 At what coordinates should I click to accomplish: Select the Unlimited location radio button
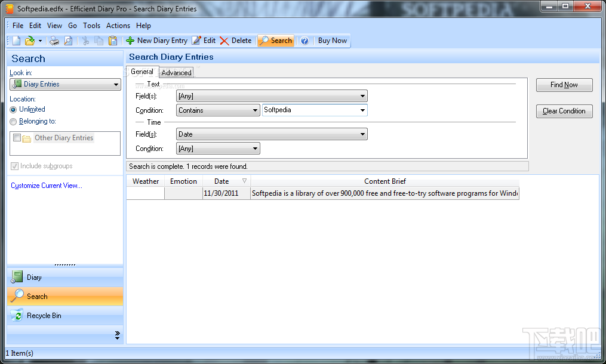click(x=13, y=110)
